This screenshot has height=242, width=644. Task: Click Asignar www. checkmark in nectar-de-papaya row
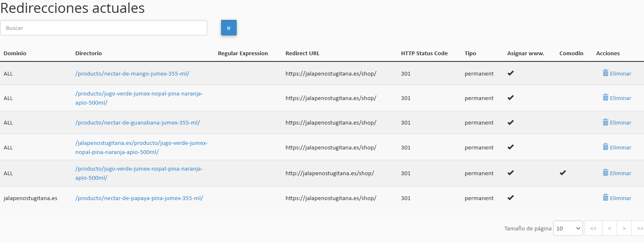point(511,198)
